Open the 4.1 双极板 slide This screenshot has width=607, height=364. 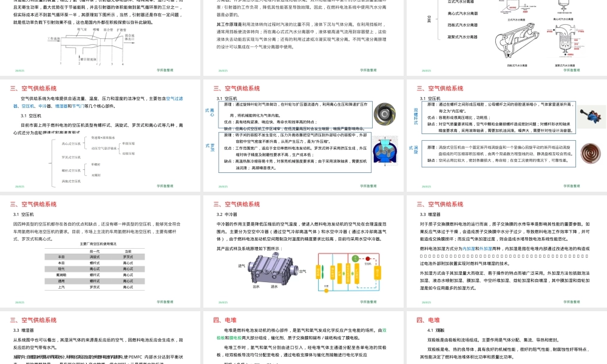(507, 338)
